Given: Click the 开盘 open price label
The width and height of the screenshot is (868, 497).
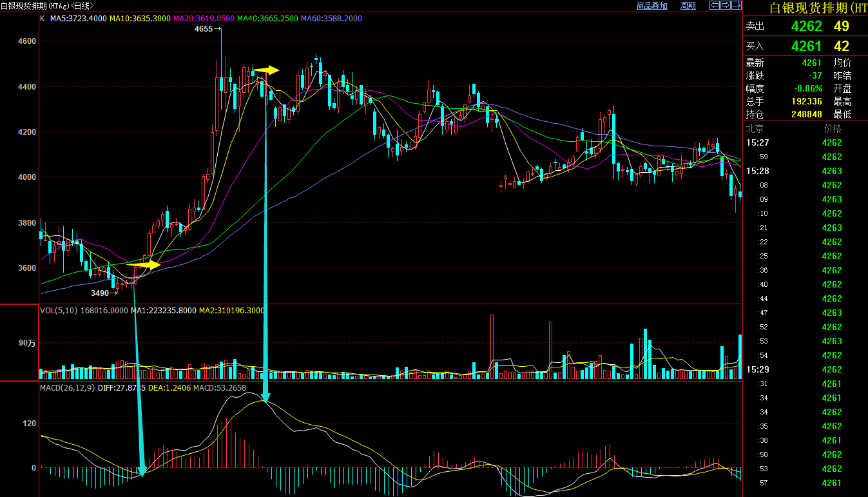Looking at the screenshot, I should 842,89.
